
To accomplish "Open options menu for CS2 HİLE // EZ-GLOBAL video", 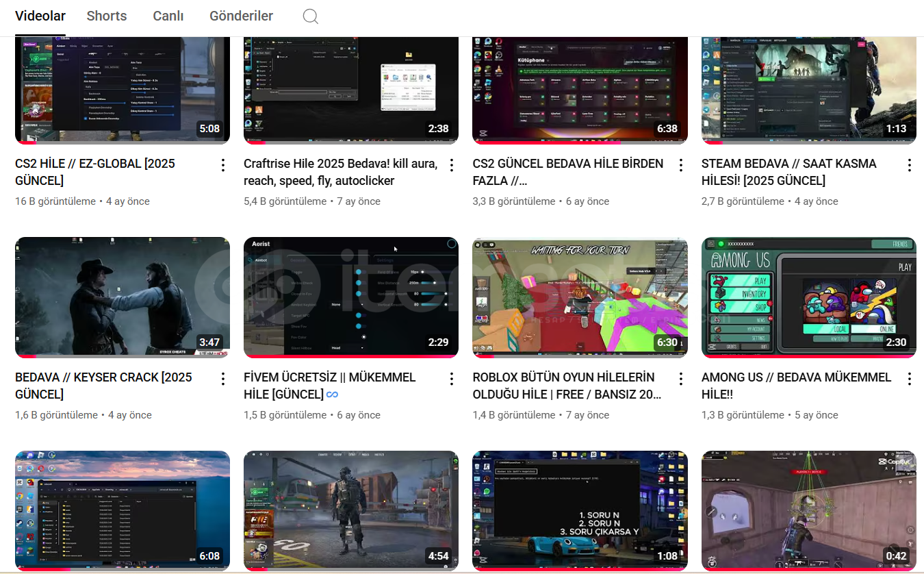I will [222, 165].
